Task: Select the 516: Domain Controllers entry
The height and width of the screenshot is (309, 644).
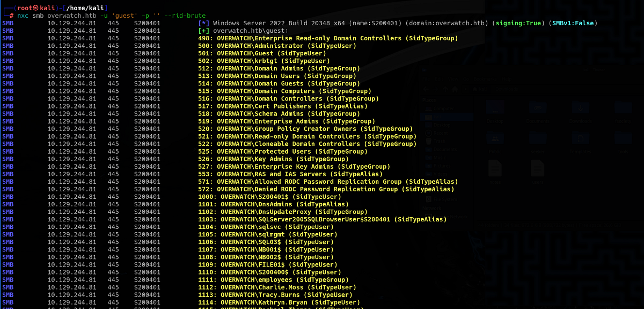Action: coord(288,99)
